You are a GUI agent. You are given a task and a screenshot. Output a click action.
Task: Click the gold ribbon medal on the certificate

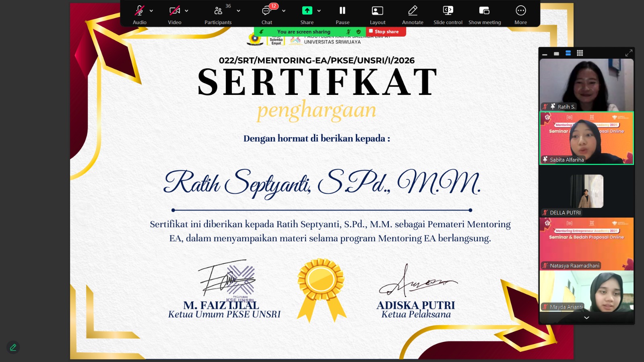coord(321,290)
